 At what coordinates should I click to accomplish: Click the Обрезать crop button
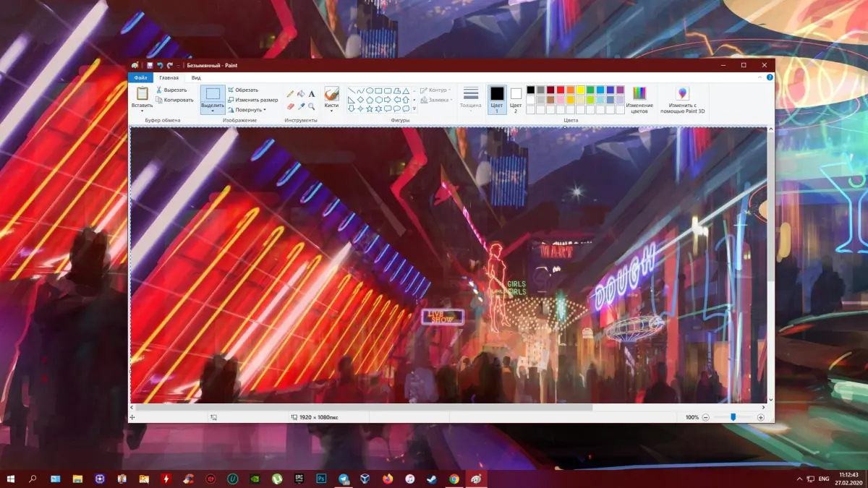pyautogui.click(x=242, y=90)
